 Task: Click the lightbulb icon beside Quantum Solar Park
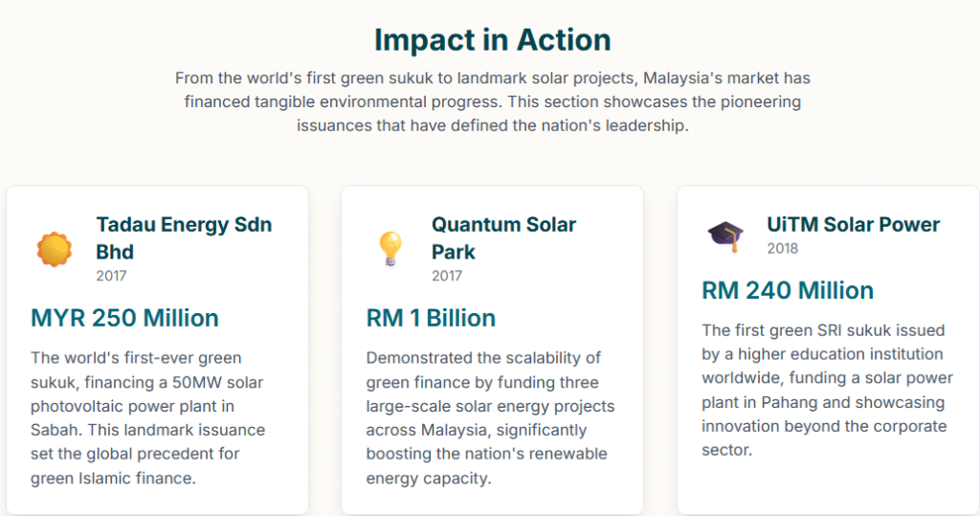tap(390, 249)
